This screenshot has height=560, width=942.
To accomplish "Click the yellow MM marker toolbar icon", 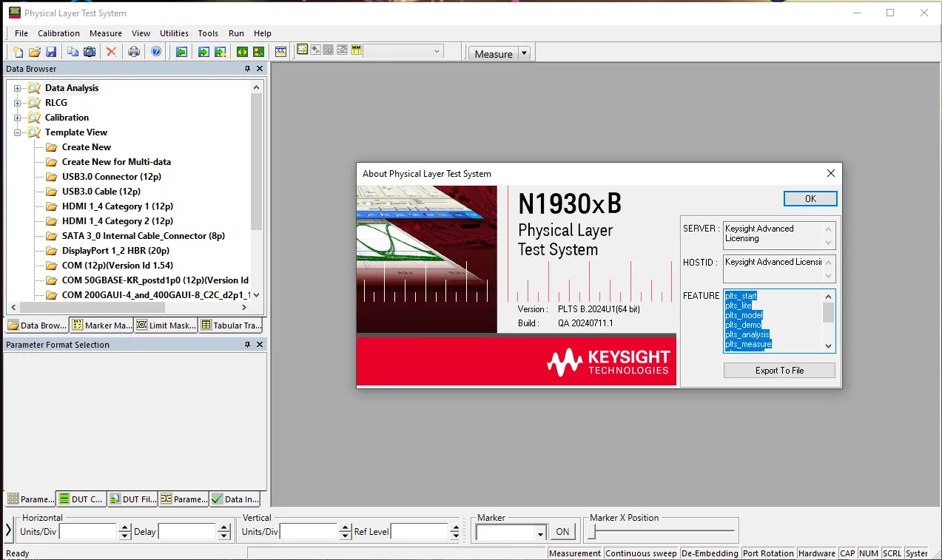I will click(356, 50).
